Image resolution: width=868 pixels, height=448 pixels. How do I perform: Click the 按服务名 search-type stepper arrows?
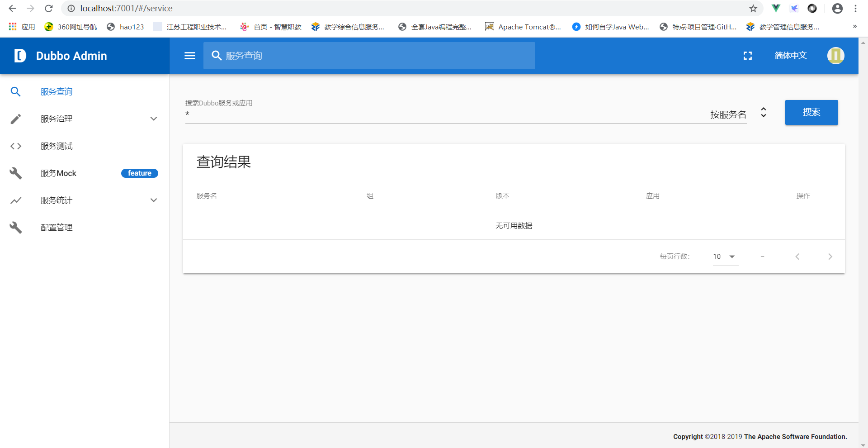[763, 113]
